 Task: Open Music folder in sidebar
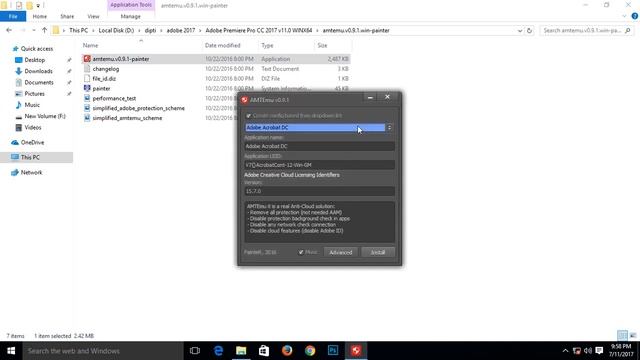tap(32, 105)
